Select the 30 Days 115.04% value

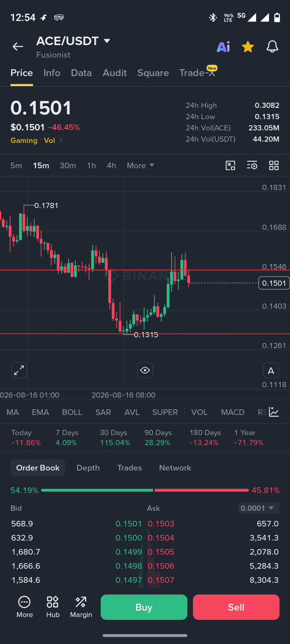pos(115,443)
